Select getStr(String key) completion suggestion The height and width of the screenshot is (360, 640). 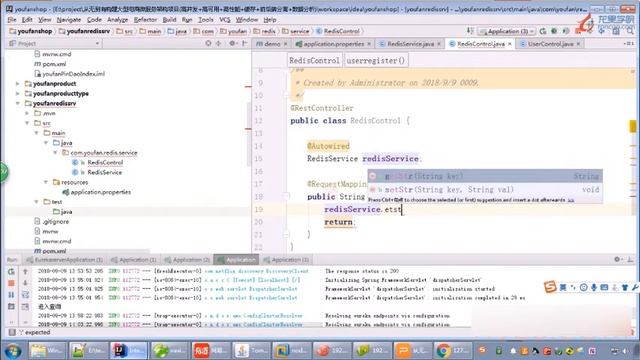(485, 176)
